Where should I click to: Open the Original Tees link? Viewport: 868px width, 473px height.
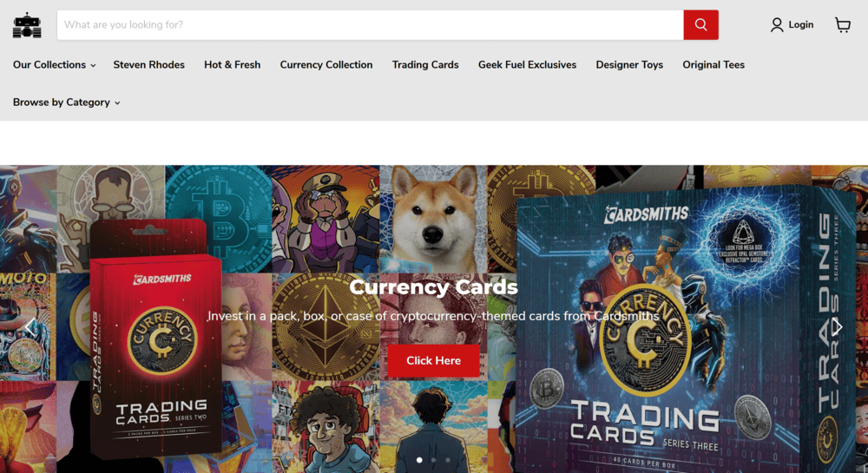[x=713, y=65]
